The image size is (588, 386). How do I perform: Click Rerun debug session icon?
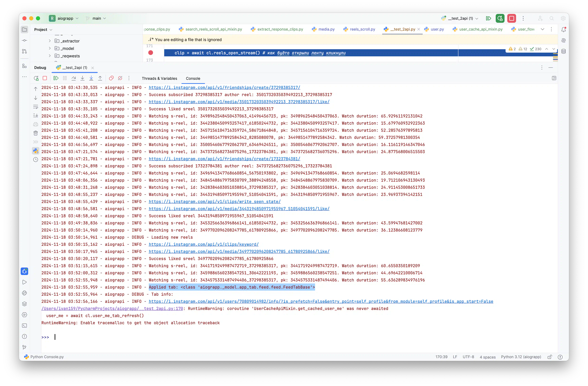point(36,78)
